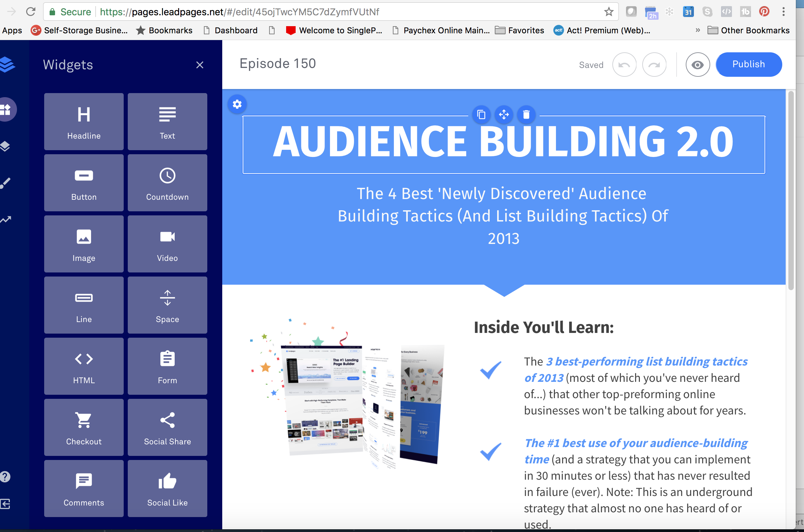This screenshot has height=532, width=804.
Task: Click the Checkout widget icon
Action: tap(84, 426)
